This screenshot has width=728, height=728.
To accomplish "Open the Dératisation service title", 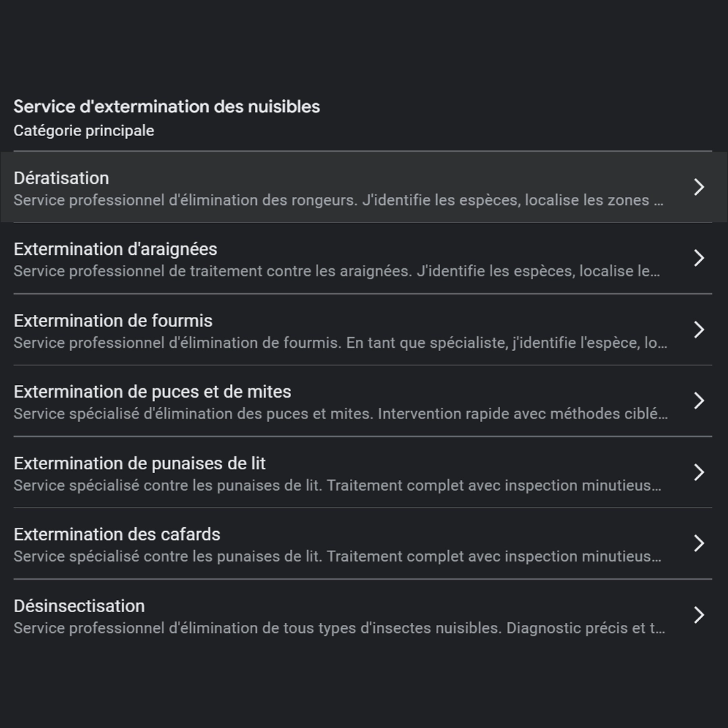I will (x=61, y=178).
